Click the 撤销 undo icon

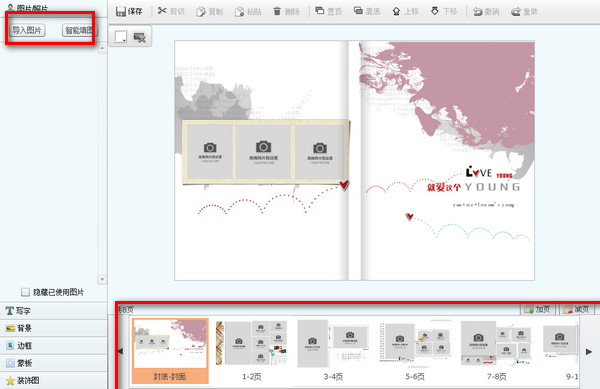tap(478, 12)
